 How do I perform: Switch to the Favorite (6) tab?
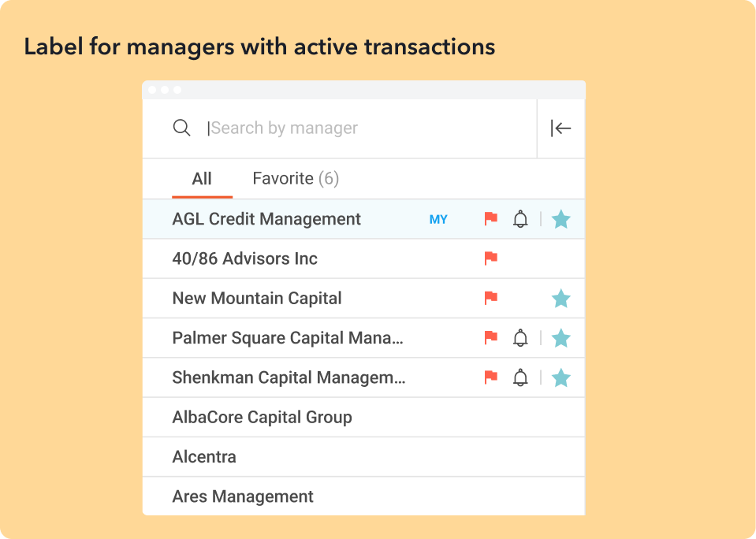(x=296, y=179)
